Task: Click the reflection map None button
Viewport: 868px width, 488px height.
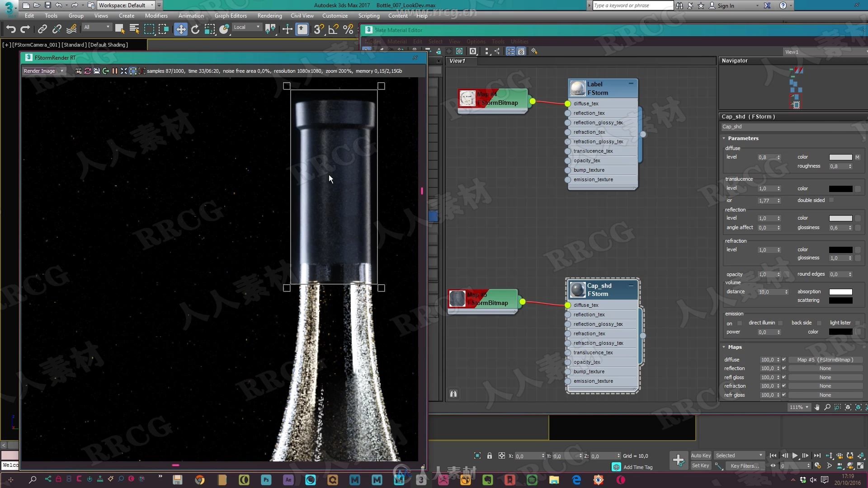Action: [x=825, y=368]
